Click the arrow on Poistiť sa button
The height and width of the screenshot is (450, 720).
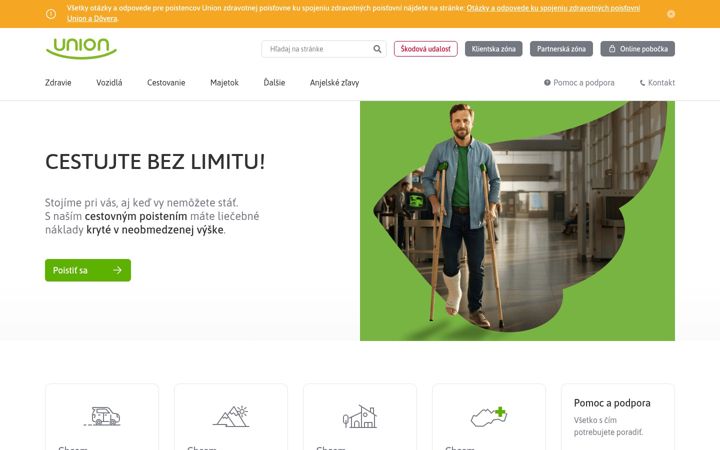coord(118,270)
